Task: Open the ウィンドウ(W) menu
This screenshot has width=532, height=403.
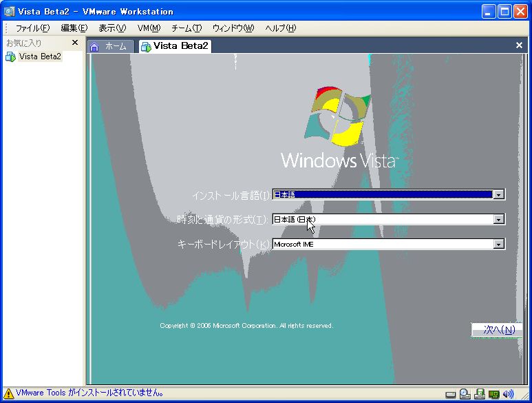Action: 233,28
